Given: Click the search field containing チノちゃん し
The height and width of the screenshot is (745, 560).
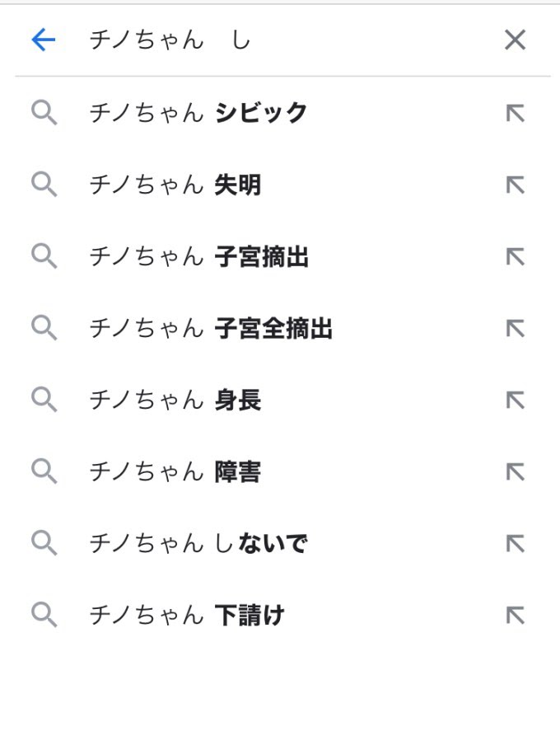Looking at the screenshot, I should pos(280,40).
